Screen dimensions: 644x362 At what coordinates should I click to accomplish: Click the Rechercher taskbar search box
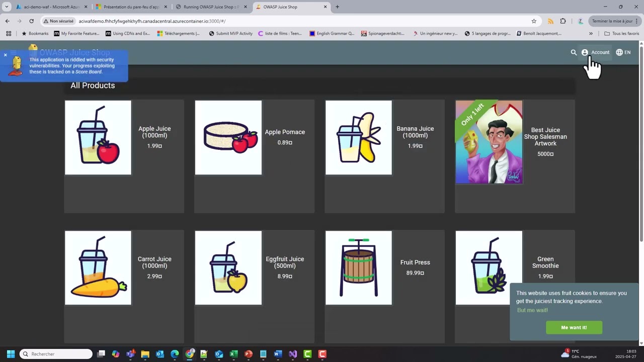click(56, 354)
